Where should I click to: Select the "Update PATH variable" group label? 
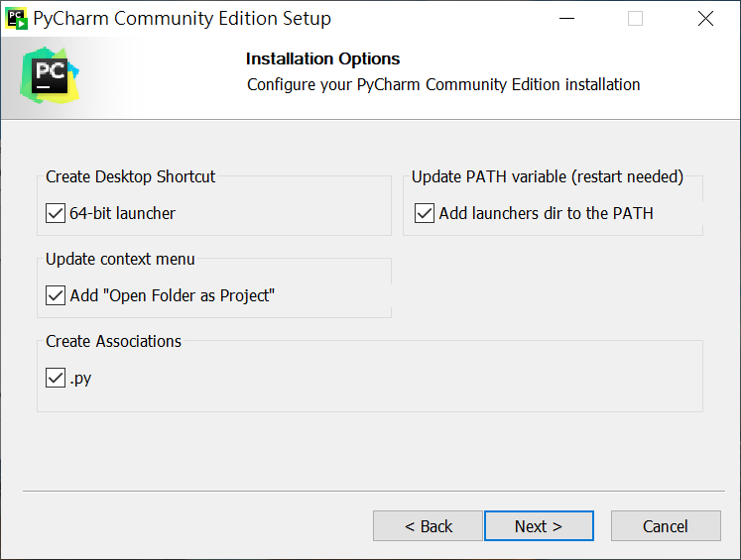pyautogui.click(x=548, y=176)
